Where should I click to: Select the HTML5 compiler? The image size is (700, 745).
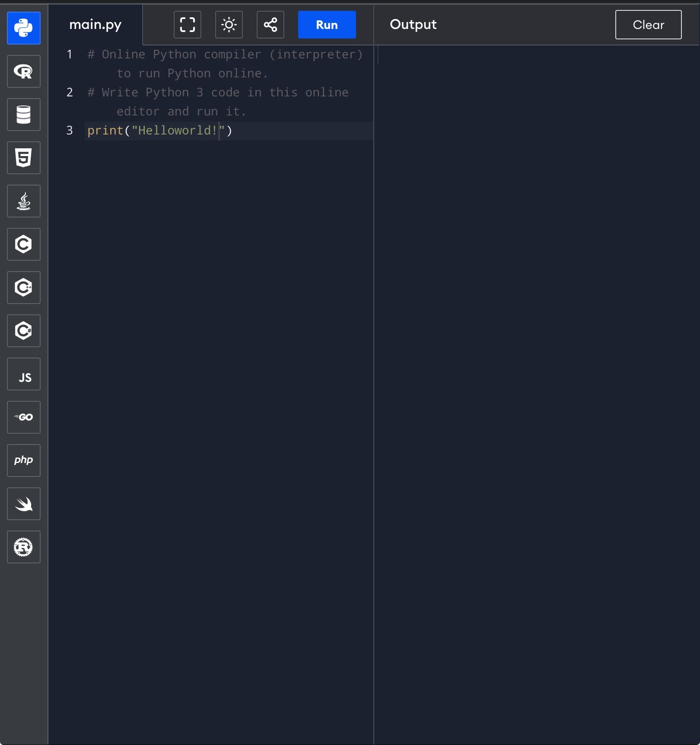[x=23, y=158]
